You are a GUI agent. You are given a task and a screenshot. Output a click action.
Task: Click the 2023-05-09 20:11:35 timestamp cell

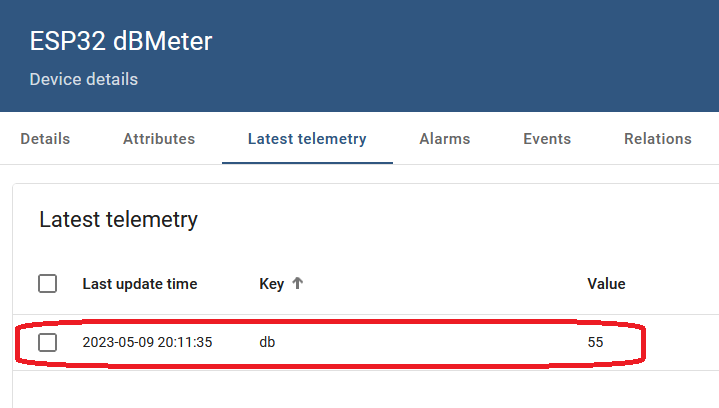click(x=147, y=342)
